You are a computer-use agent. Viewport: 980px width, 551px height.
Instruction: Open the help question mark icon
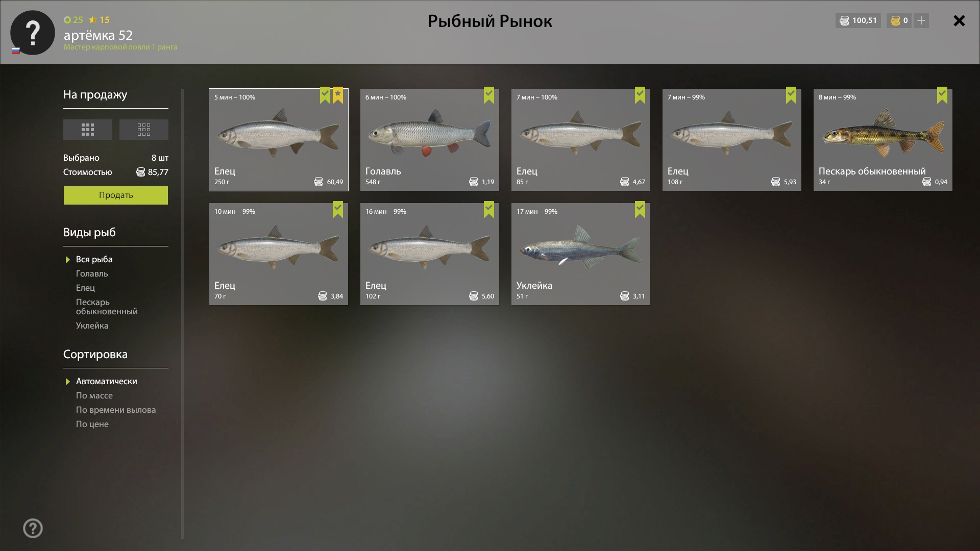[x=33, y=528]
